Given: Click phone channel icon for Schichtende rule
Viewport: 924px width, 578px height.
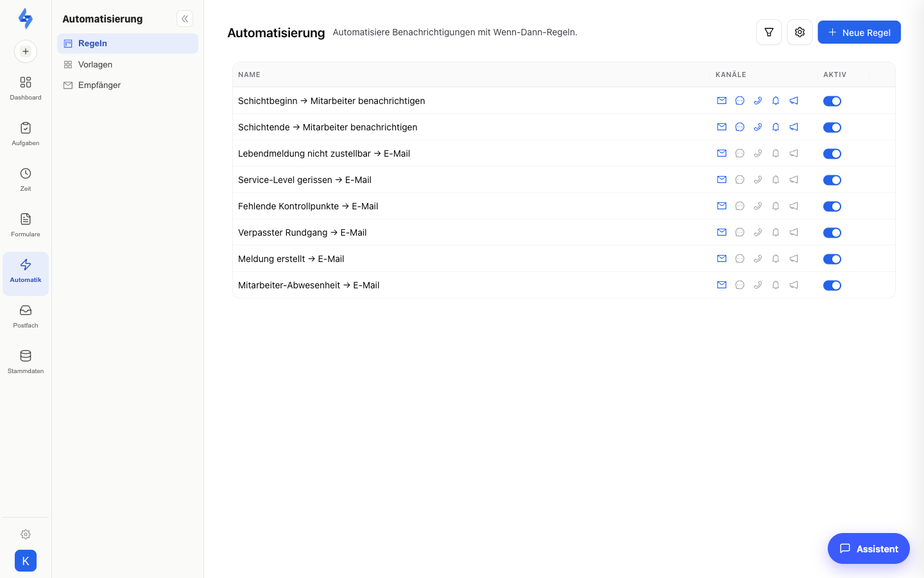Looking at the screenshot, I should coord(758,127).
